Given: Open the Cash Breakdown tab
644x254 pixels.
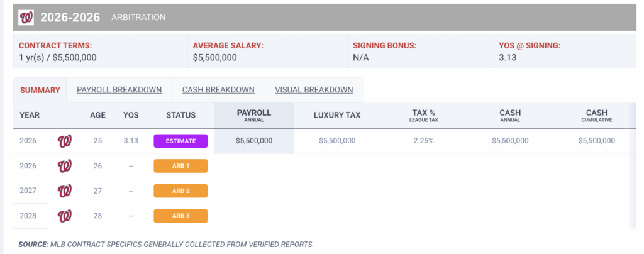Looking at the screenshot, I should [x=218, y=90].
